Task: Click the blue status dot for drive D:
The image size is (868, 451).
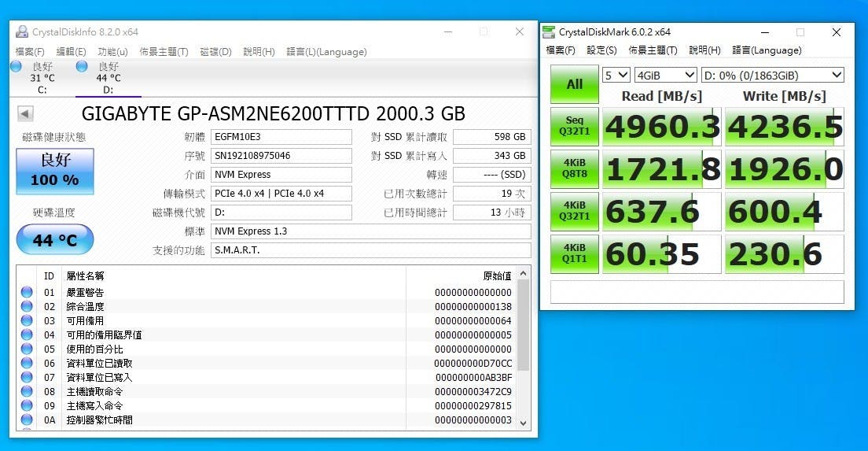Action: (82, 66)
